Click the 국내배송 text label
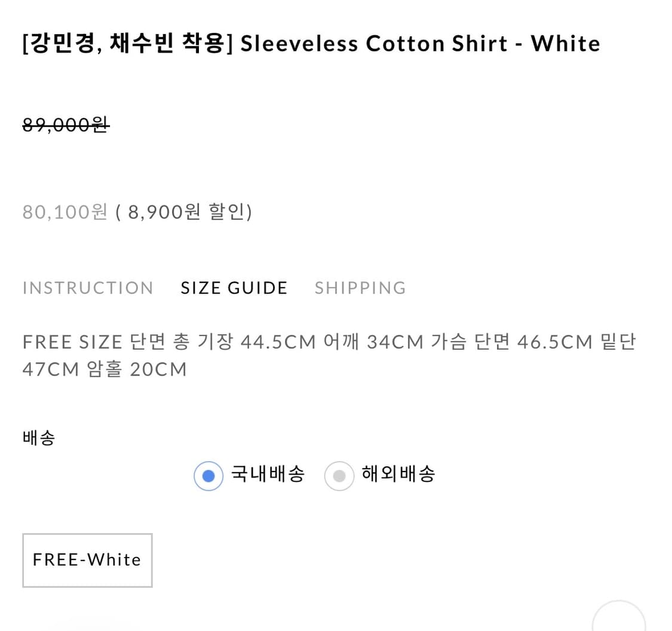The width and height of the screenshot is (672, 631). pos(268,474)
